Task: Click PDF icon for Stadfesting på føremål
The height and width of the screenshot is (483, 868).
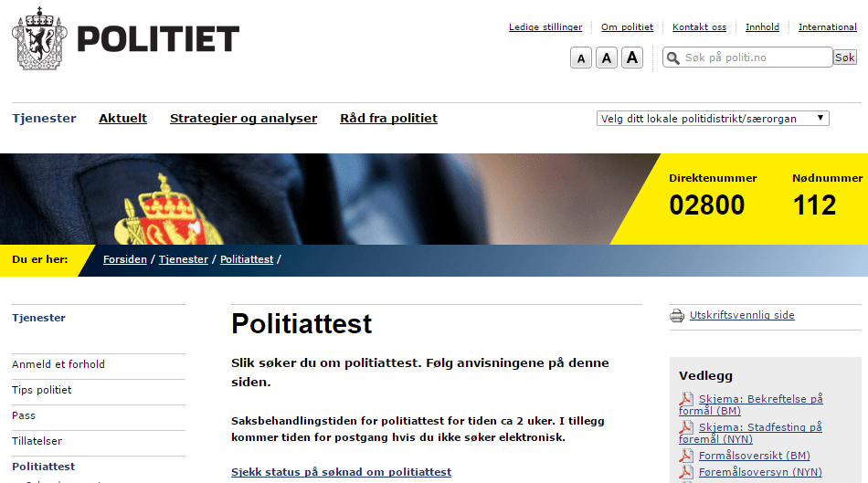Action: (686, 426)
